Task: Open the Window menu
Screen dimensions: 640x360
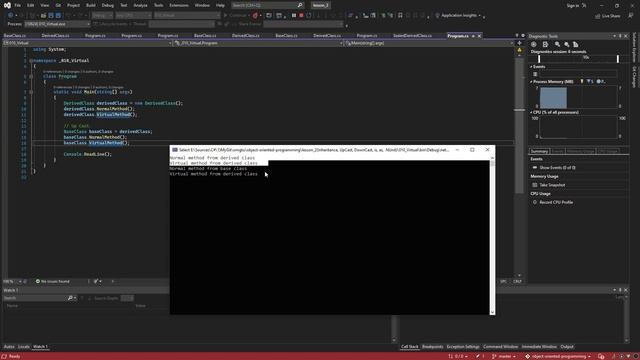Action: click(202, 5)
